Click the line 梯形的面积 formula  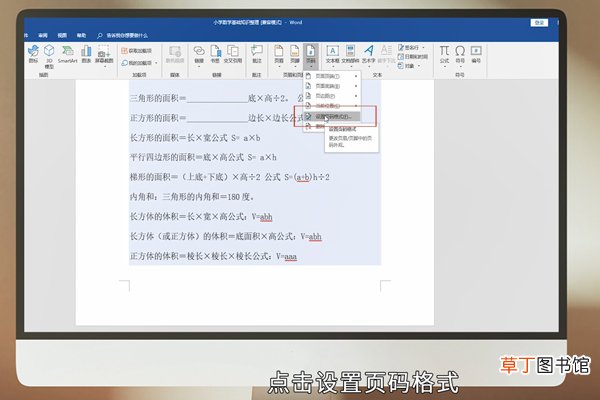(230, 177)
